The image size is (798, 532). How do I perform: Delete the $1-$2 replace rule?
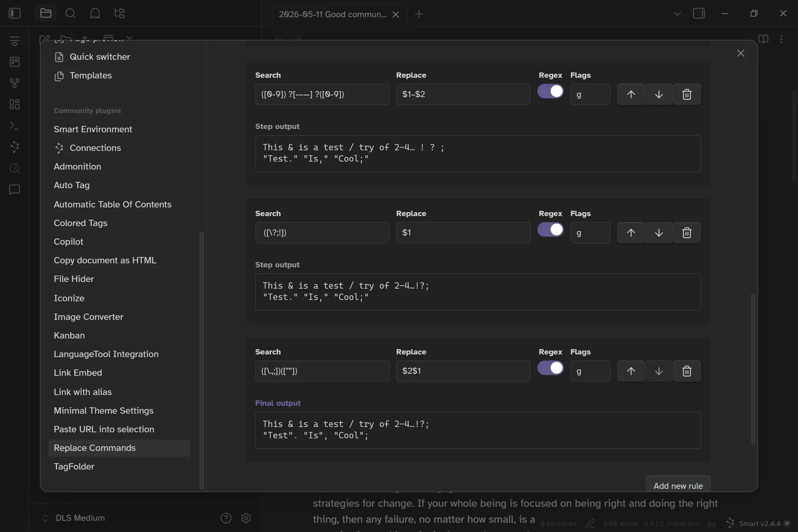coord(687,94)
